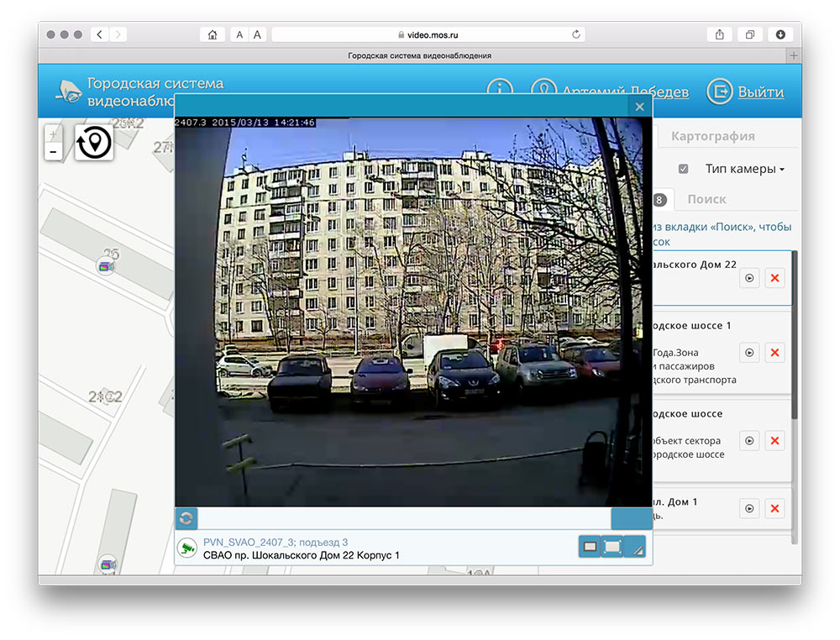
Task: Remove the объект сектора camera row
Action: click(x=774, y=441)
